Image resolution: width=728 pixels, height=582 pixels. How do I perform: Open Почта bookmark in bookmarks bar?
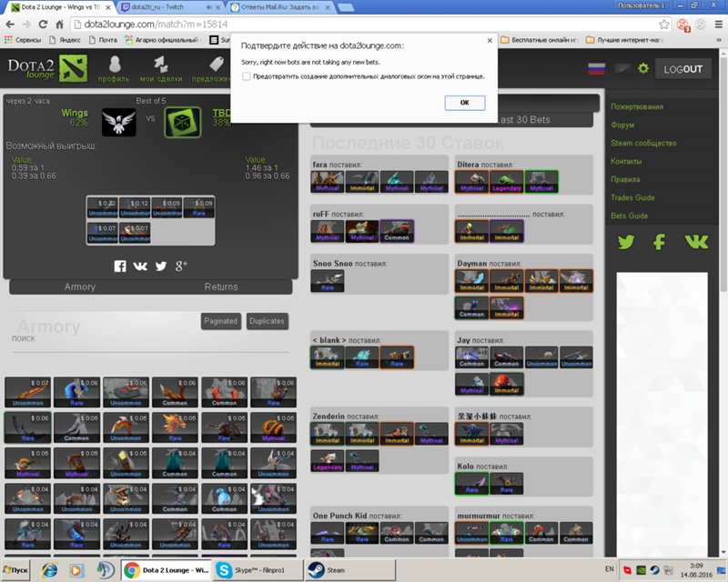103,40
